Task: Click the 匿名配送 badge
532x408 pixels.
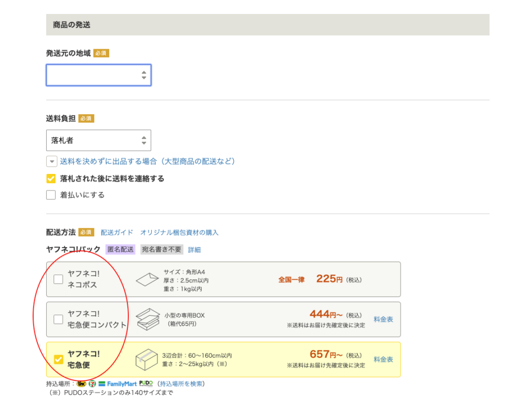Action: coord(121,249)
